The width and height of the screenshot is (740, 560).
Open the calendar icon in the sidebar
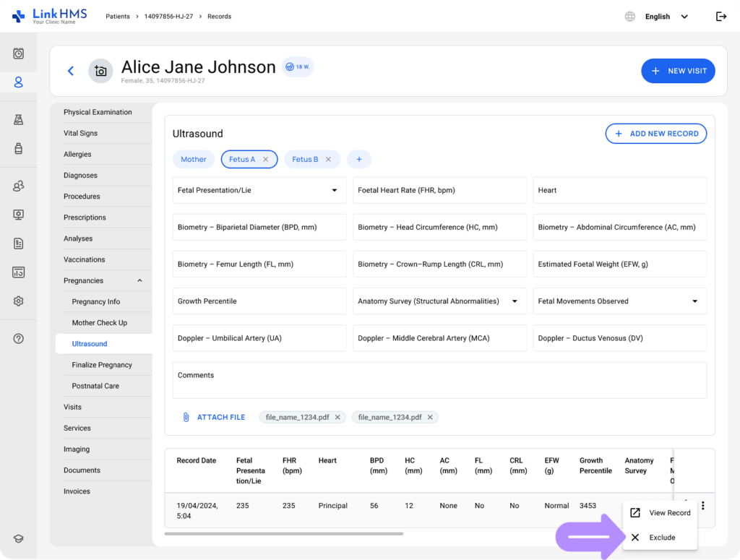click(19, 53)
